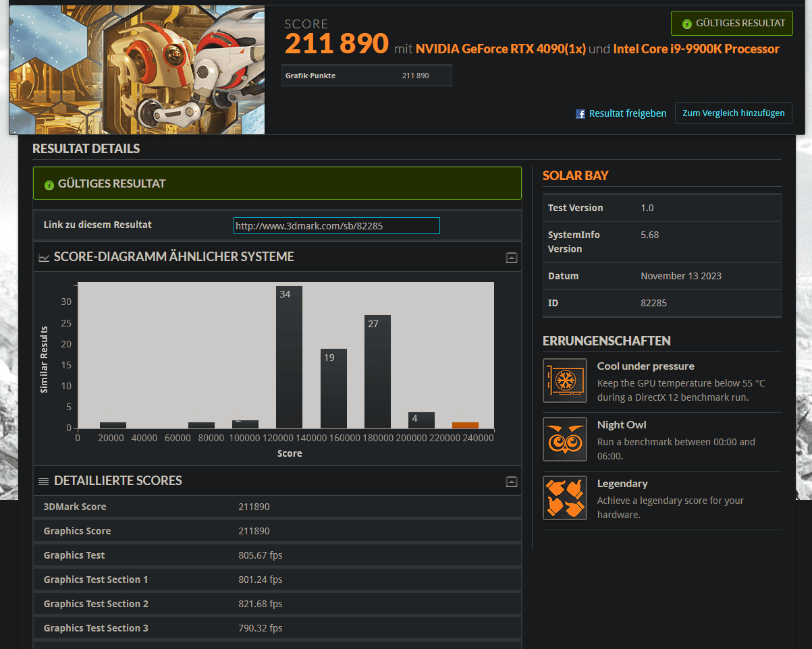Viewport: 812px width, 649px height.
Task: Click the Test Version 1.0 row
Action: 661,208
